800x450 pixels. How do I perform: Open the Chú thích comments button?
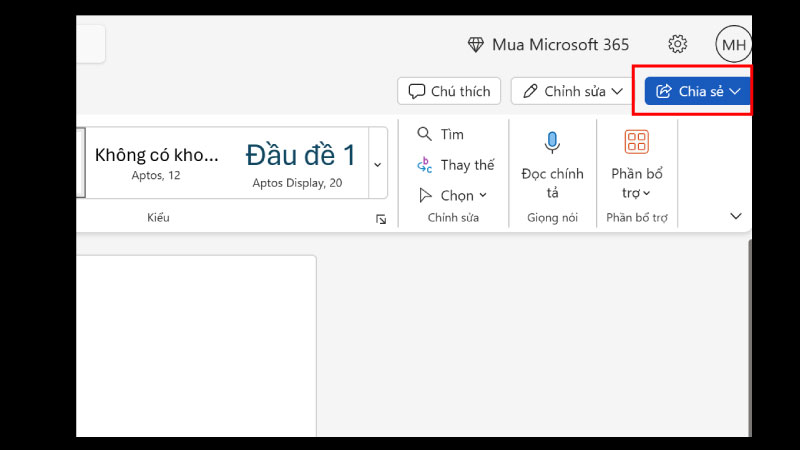(x=449, y=91)
